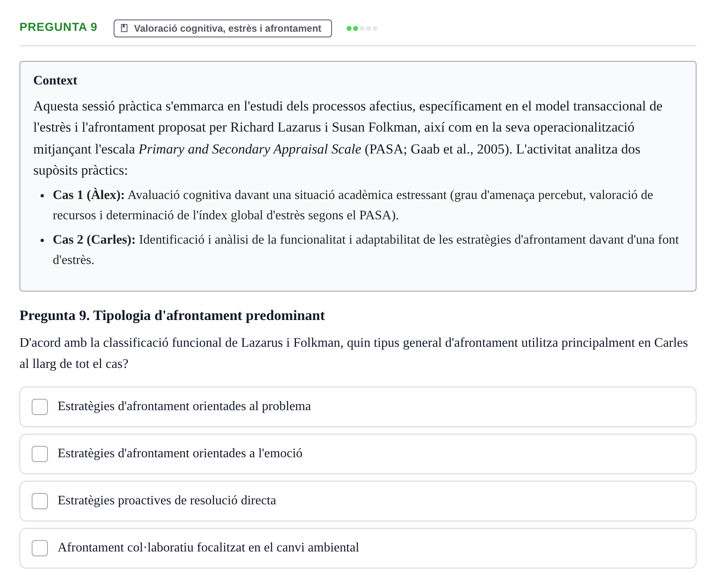The image size is (716, 588).
Task: Click the 'PREGUNTA 9' header label
Action: 58,27
